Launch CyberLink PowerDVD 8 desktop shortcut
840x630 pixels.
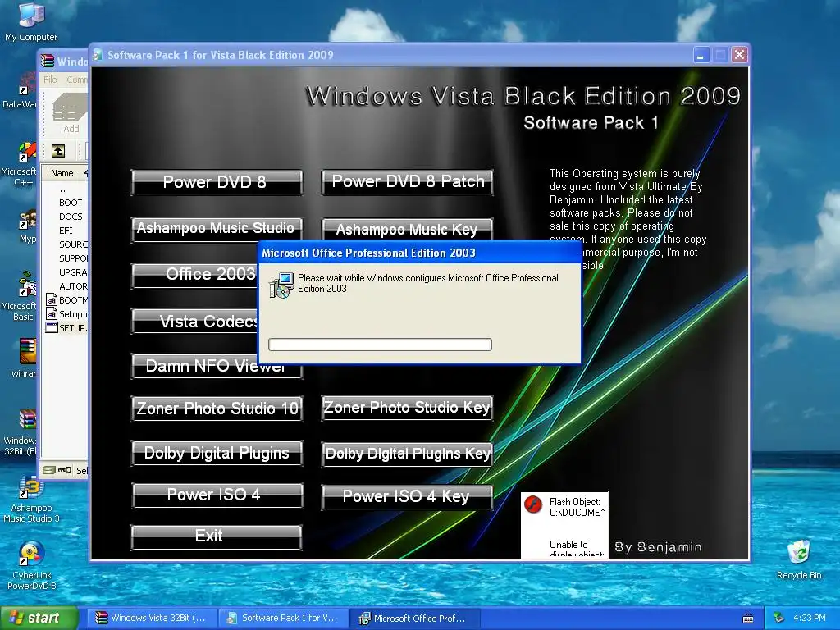point(31,566)
